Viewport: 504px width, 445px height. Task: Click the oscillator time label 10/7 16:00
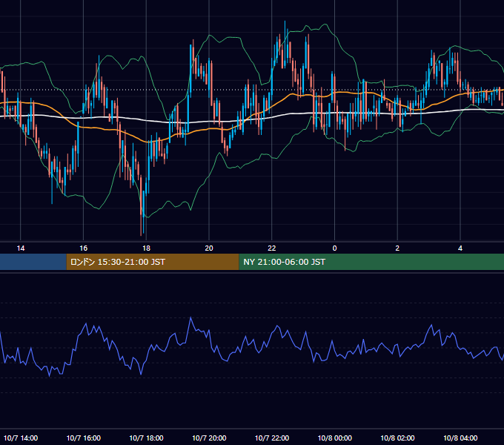point(83,438)
